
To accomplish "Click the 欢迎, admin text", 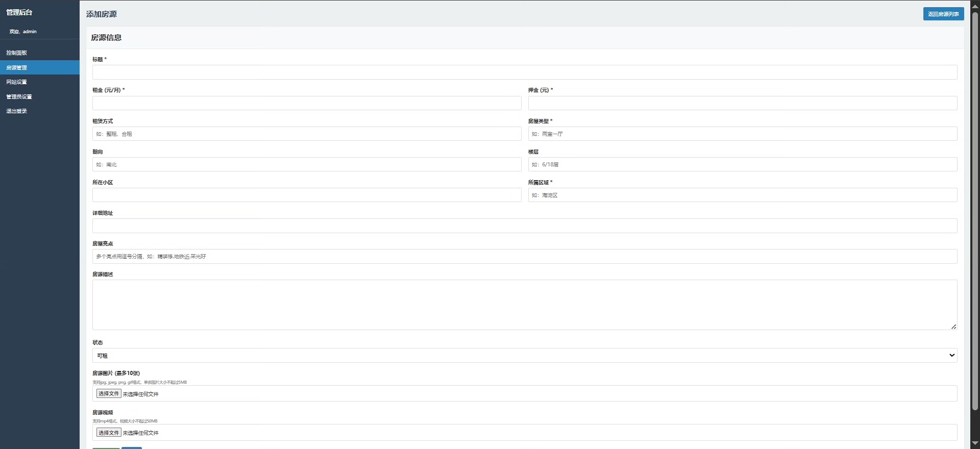I will tap(23, 32).
